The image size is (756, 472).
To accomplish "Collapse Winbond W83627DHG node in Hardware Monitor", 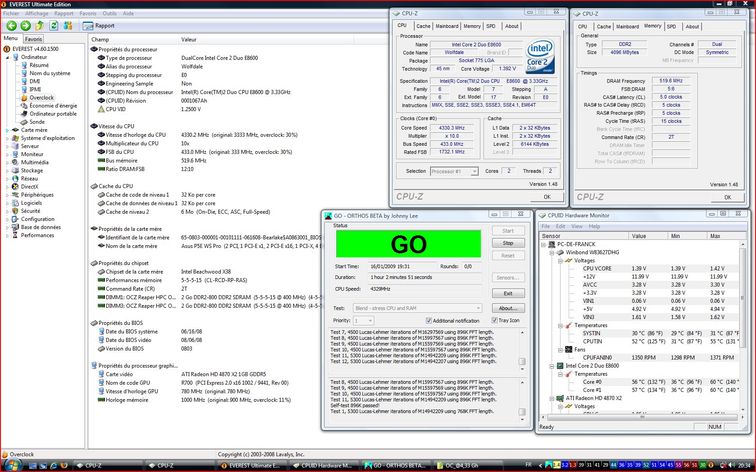I will click(553, 253).
